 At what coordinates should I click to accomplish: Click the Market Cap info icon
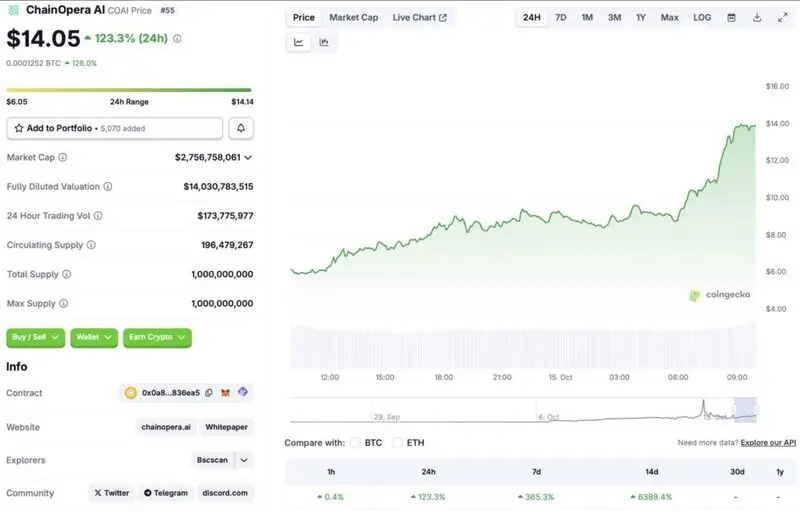coord(63,157)
